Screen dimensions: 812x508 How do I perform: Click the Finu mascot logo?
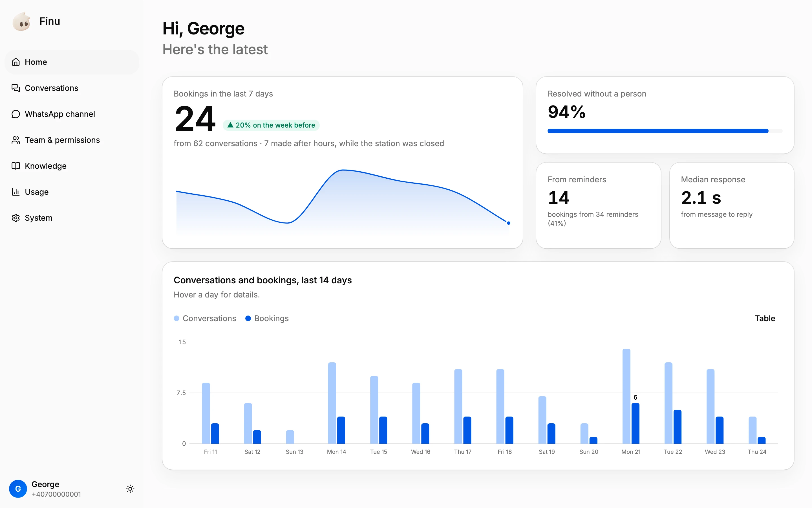tap(21, 21)
